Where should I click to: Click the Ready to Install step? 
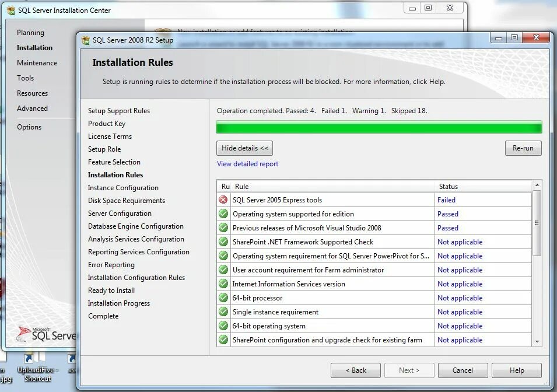coord(111,290)
